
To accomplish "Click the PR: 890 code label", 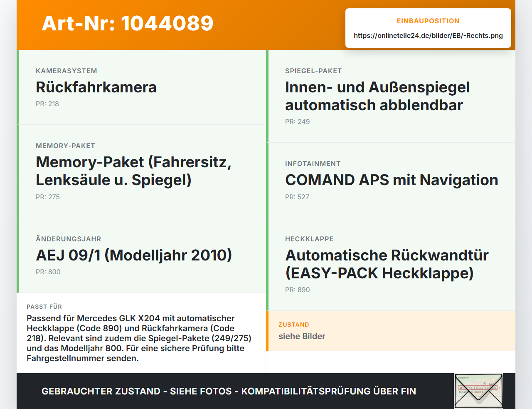I will tap(298, 290).
